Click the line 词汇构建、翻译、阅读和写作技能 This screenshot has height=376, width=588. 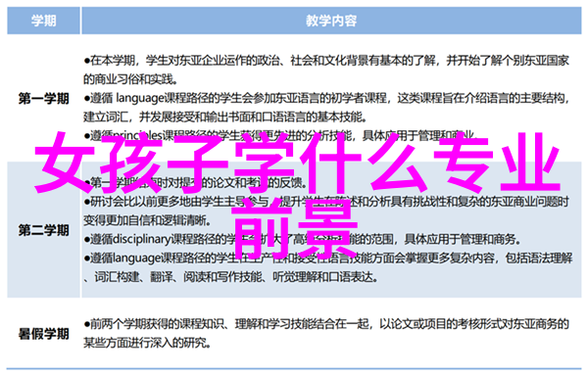230,277
